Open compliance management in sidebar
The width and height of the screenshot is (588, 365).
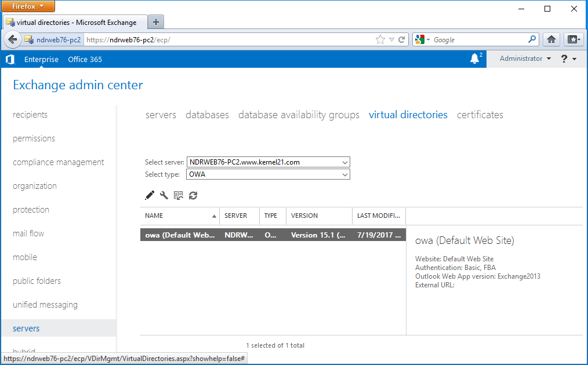(58, 162)
